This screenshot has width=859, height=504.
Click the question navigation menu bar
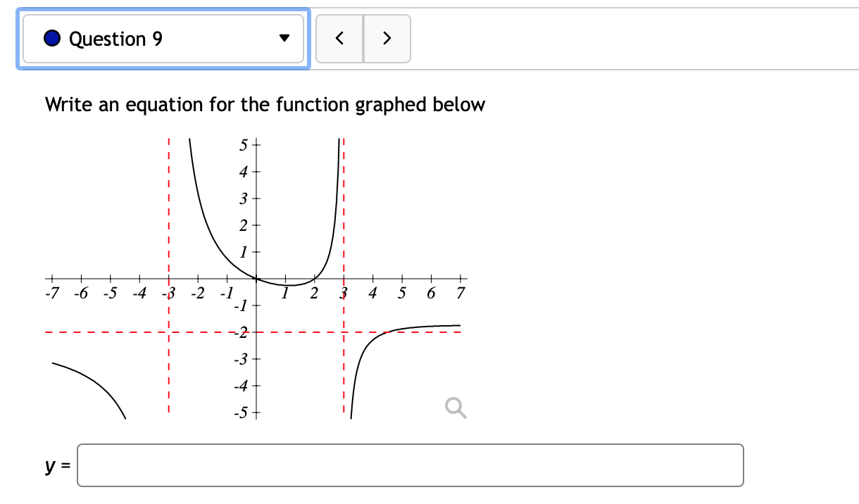163,39
